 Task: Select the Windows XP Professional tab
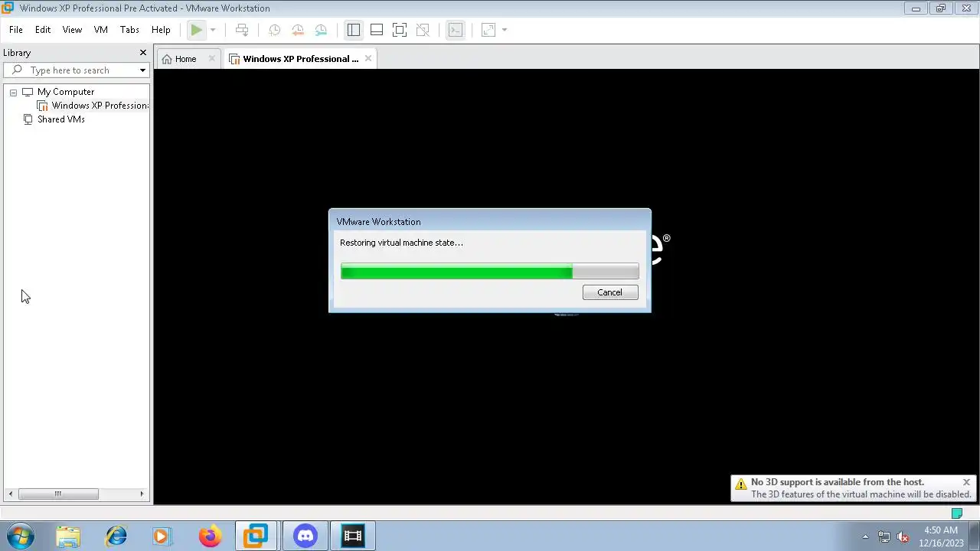300,59
